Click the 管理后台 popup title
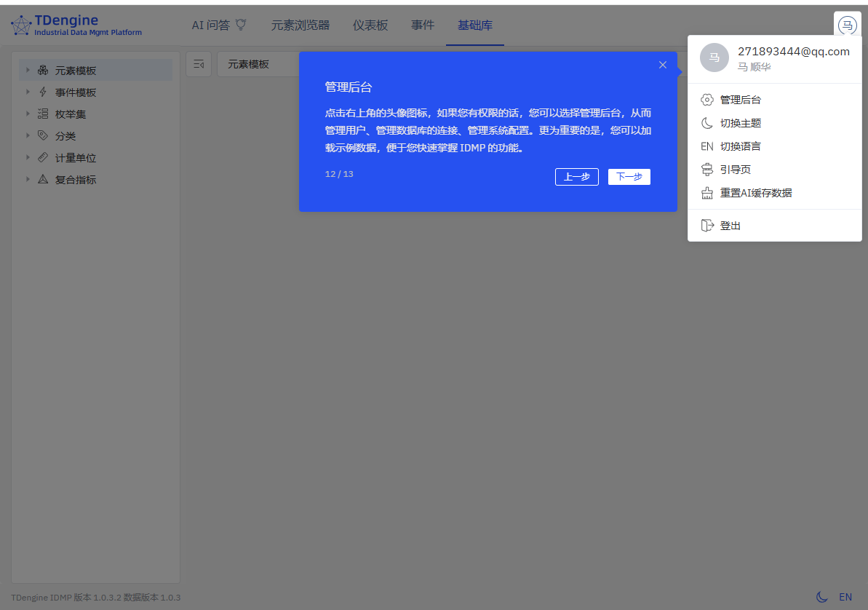 coord(349,87)
